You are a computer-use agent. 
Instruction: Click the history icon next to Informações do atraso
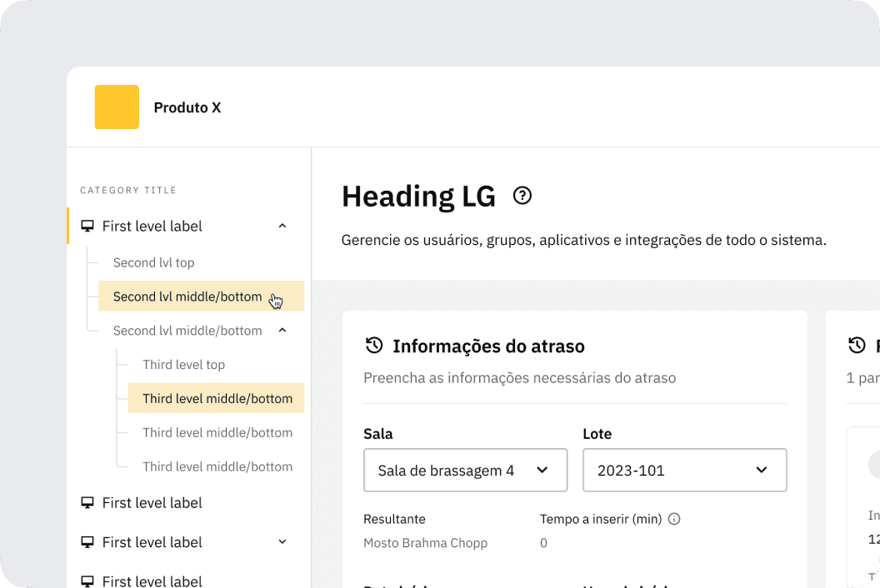(x=374, y=346)
